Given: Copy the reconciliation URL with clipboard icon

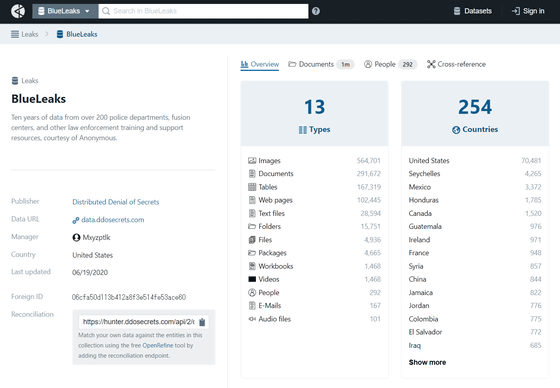Looking at the screenshot, I should tap(202, 322).
